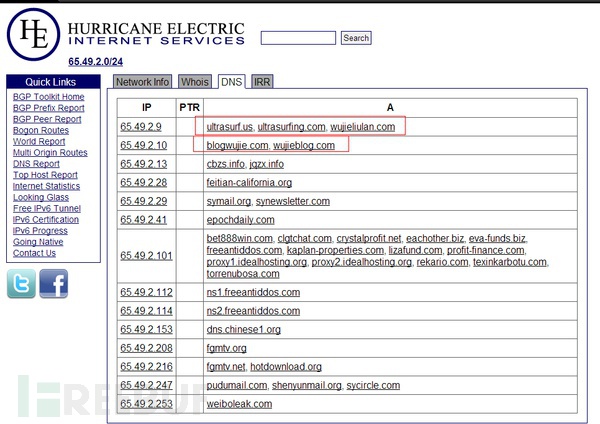
Task: Open IP address 65.49.2.114
Action: tap(146, 311)
